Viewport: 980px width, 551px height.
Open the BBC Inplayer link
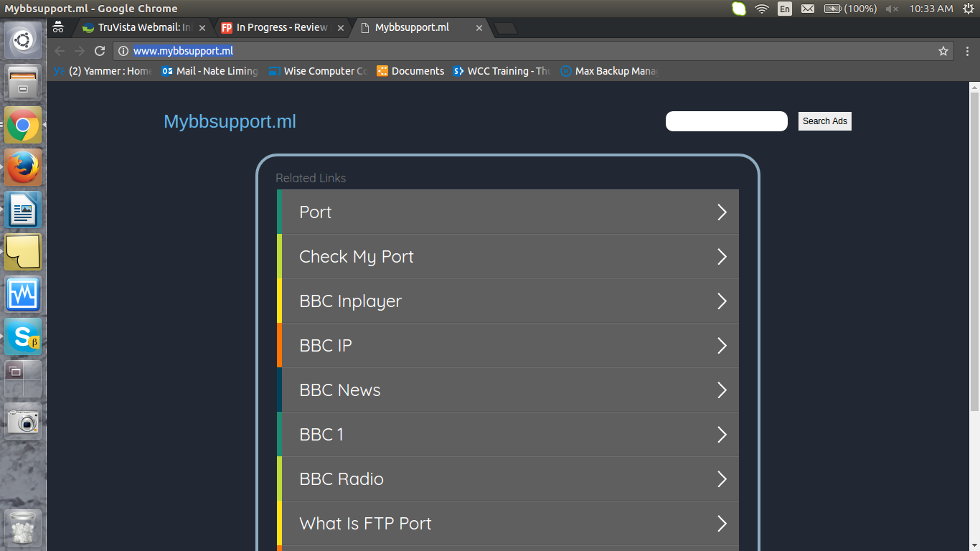click(x=508, y=301)
